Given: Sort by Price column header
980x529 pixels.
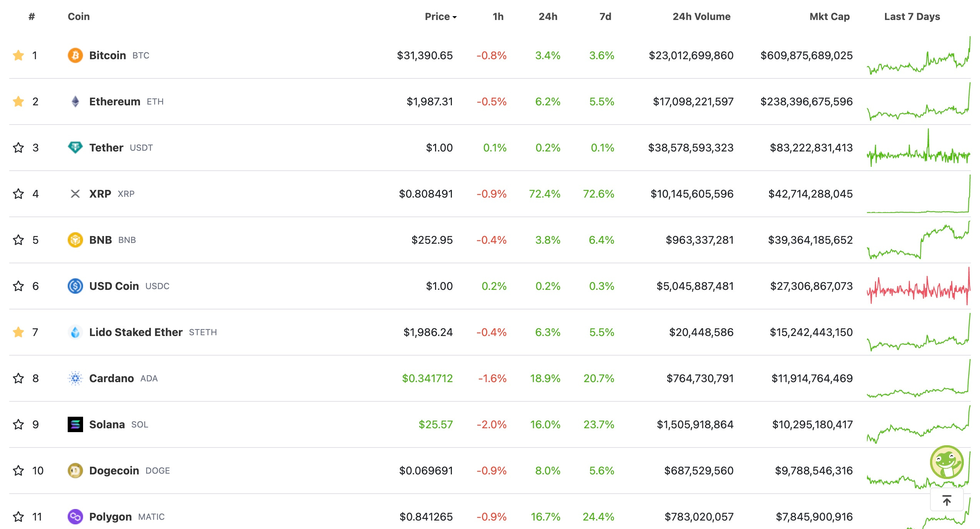Looking at the screenshot, I should pos(440,17).
